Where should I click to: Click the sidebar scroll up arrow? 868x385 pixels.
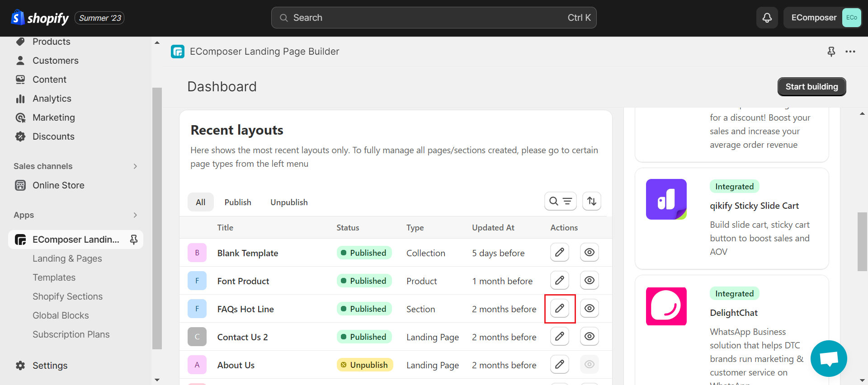pos(157,42)
